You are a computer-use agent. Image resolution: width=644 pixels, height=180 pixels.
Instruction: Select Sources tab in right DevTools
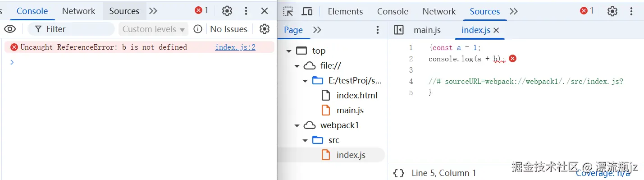pyautogui.click(x=485, y=11)
